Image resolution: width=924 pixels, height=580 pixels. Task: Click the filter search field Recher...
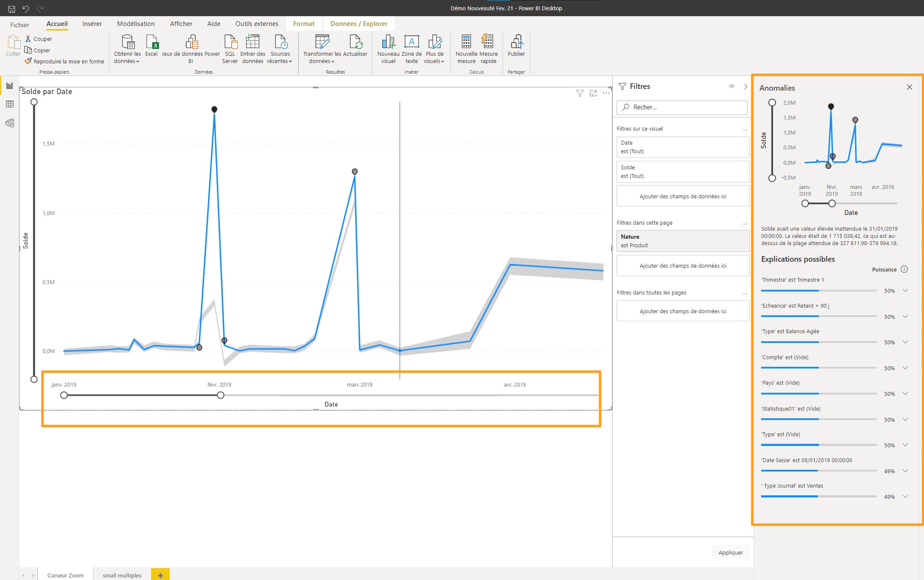tap(682, 107)
